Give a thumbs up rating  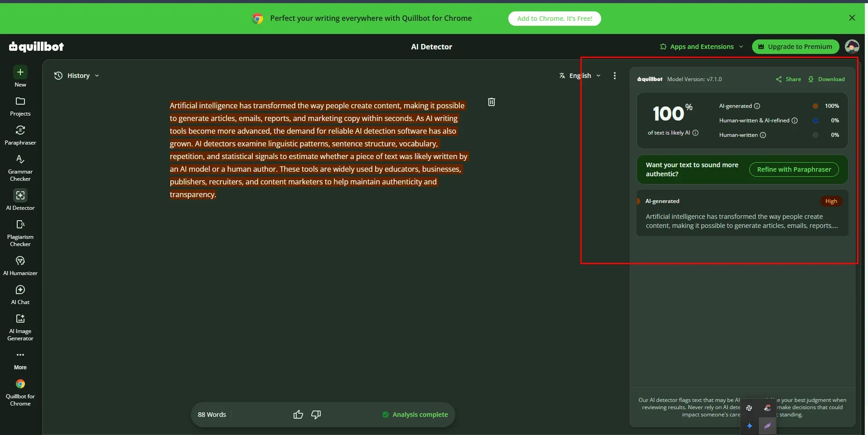(x=298, y=415)
